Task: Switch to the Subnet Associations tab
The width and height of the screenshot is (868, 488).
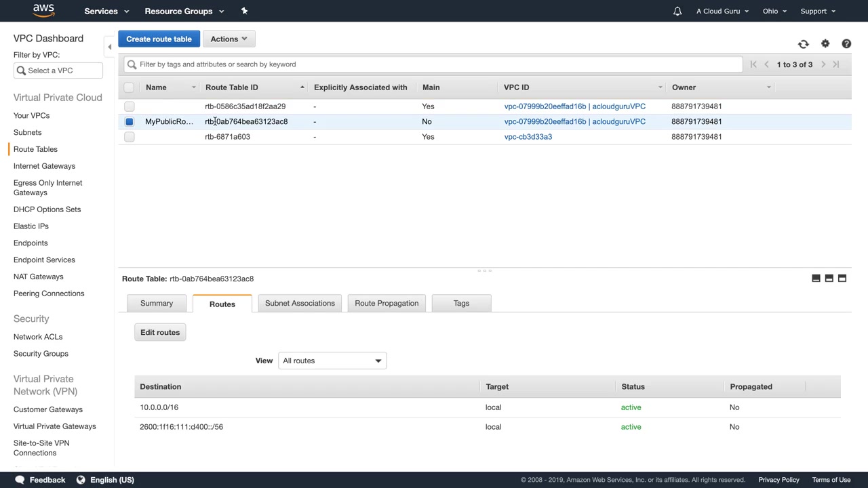Action: [x=300, y=303]
